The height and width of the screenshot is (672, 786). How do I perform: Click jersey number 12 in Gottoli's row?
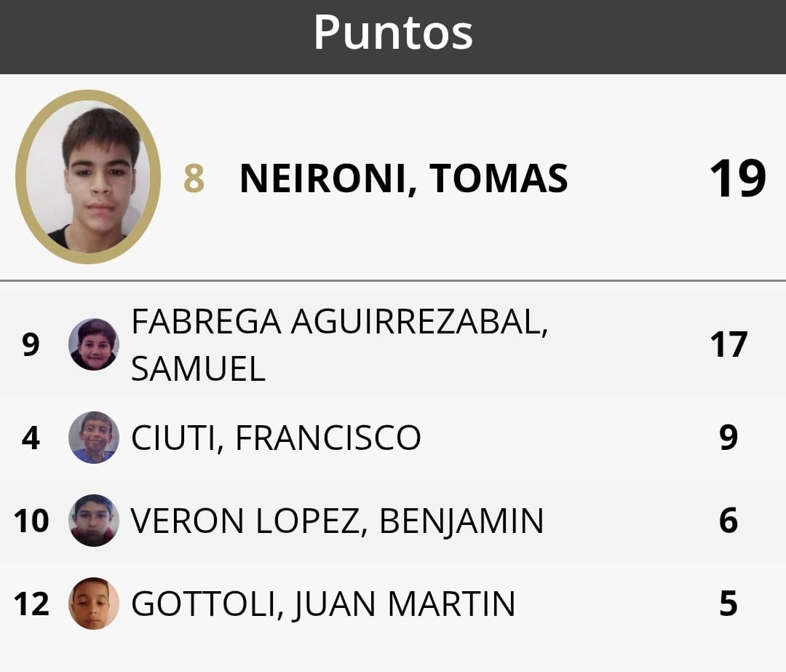[x=31, y=604]
